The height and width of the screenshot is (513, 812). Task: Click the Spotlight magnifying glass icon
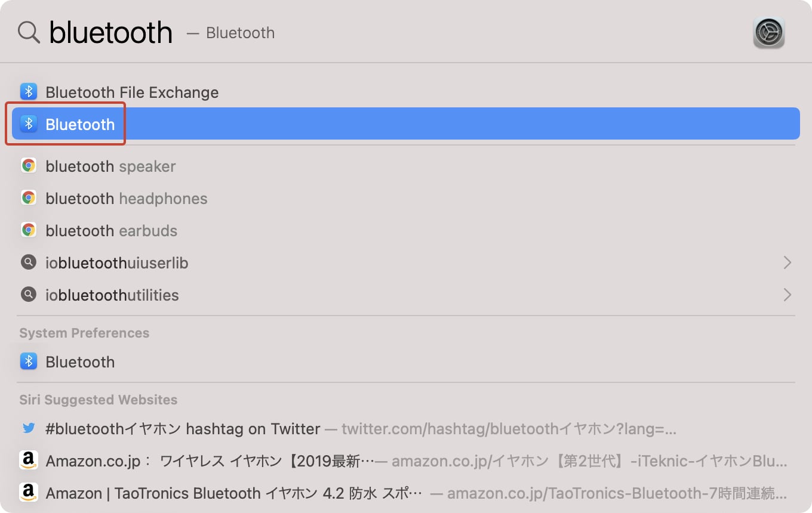(29, 32)
